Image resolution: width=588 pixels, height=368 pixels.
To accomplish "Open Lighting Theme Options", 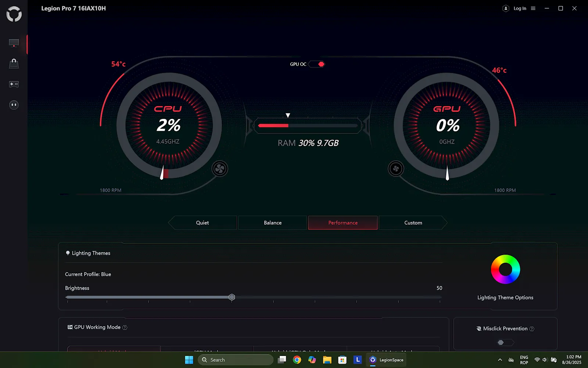I will (505, 298).
